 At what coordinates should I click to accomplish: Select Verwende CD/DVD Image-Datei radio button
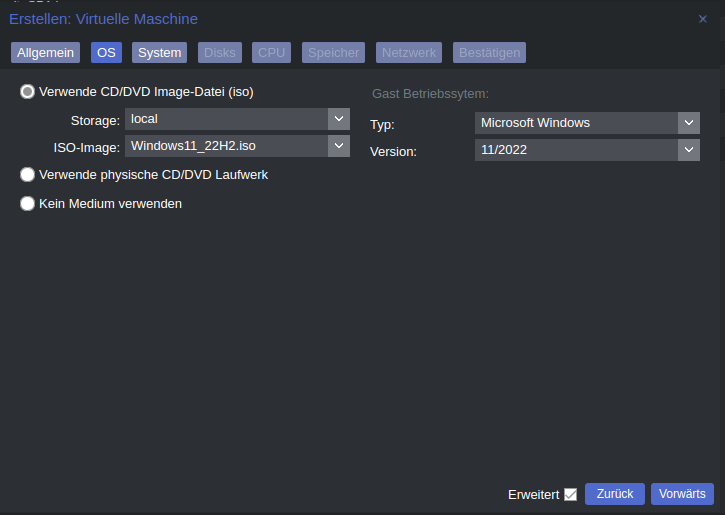tap(27, 92)
